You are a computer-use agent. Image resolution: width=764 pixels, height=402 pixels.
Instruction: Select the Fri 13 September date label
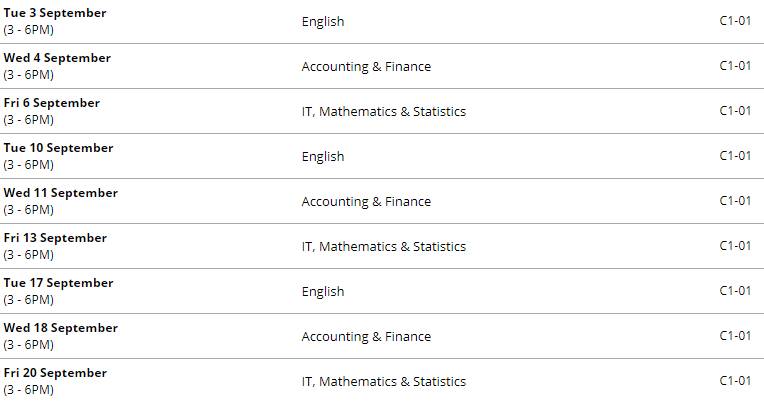(x=55, y=238)
